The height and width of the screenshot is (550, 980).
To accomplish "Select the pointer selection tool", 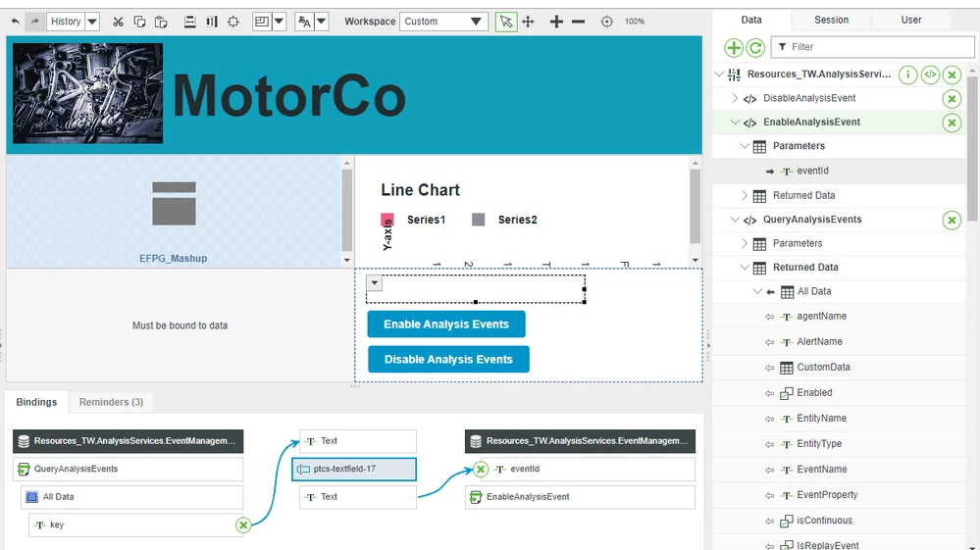I will (506, 22).
